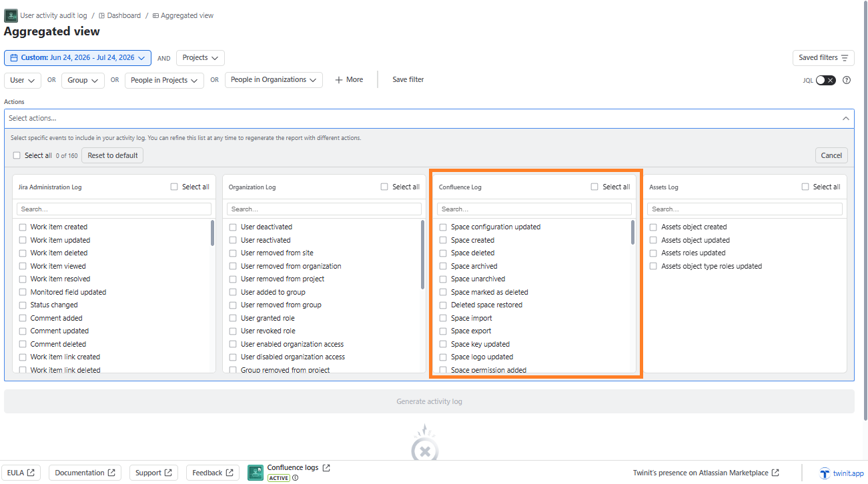Toggle the JQL switch
This screenshot has width=868, height=484.
pyautogui.click(x=825, y=80)
